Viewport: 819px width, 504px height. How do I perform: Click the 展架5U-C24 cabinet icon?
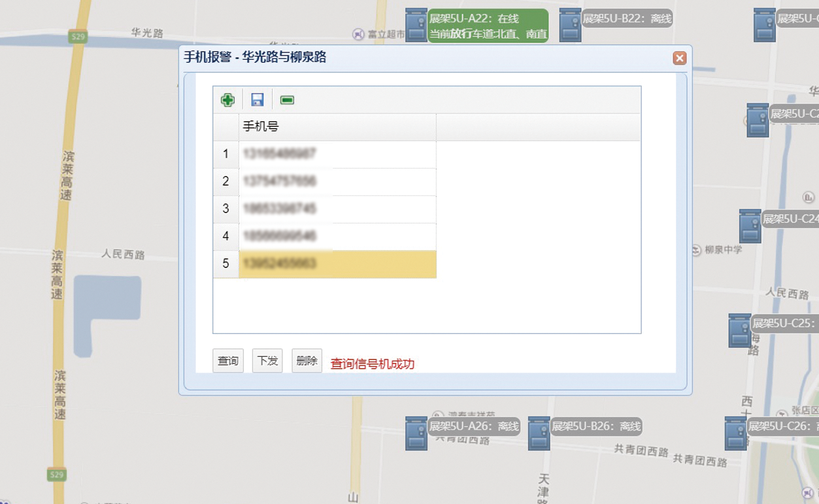click(750, 226)
